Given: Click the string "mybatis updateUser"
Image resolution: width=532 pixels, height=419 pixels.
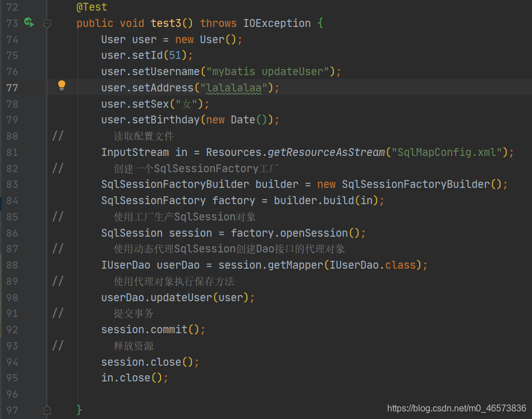Looking at the screenshot, I should [x=268, y=72].
